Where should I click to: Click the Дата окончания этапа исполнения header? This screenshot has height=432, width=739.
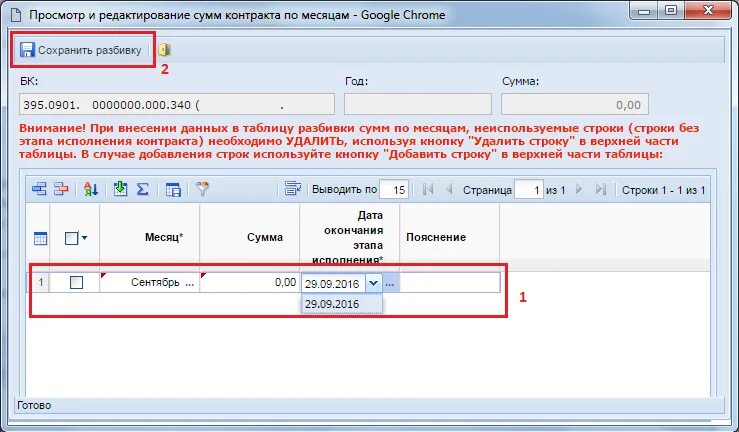point(350,237)
